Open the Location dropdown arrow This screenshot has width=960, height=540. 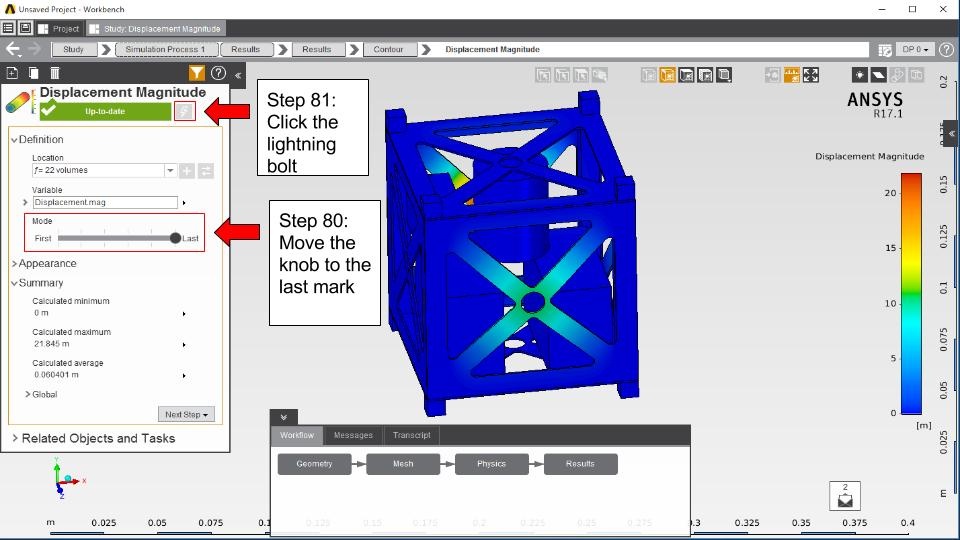tap(170, 171)
